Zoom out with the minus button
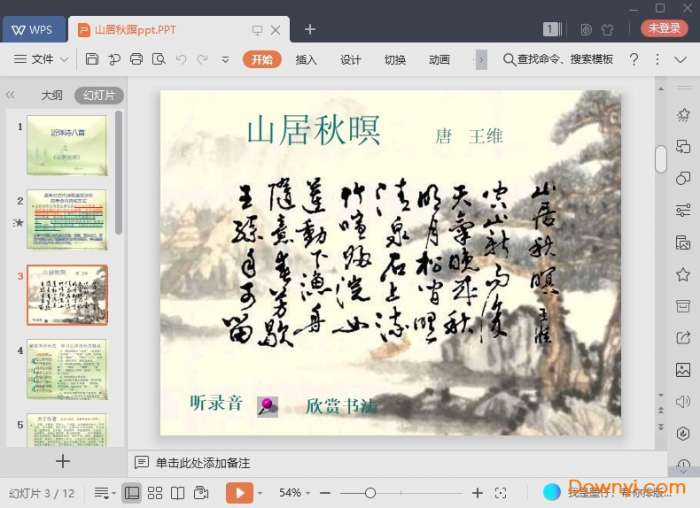700x508 pixels. (x=325, y=493)
